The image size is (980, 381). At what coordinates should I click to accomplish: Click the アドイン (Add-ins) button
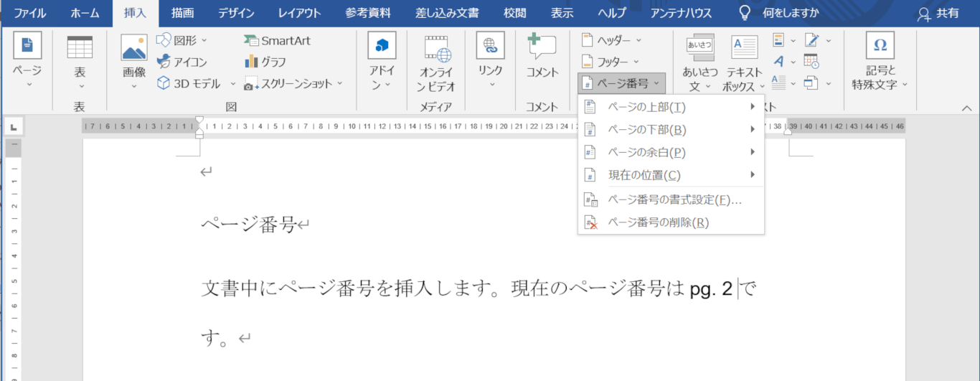382,61
